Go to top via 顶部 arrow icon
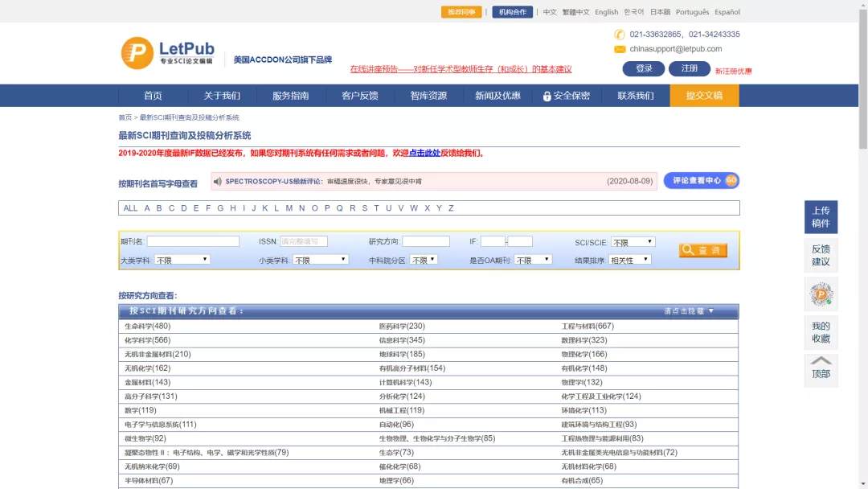Screen dimensions: 868x489 [x=821, y=361]
